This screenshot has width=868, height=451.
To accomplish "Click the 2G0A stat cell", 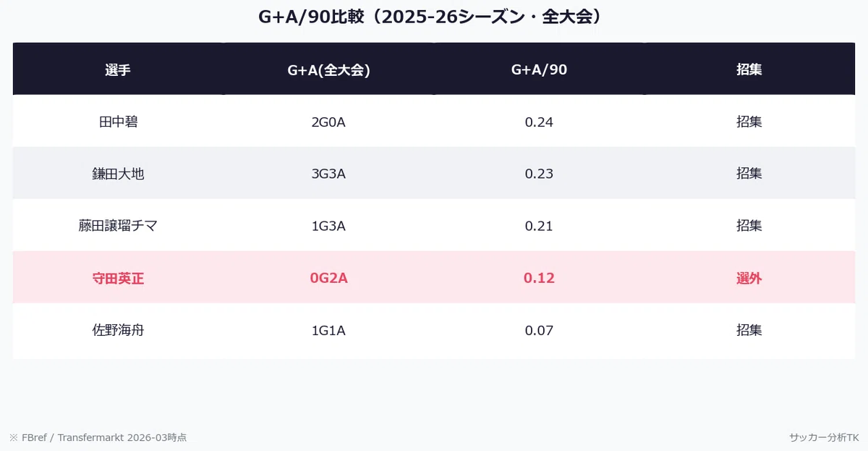I will [x=328, y=122].
